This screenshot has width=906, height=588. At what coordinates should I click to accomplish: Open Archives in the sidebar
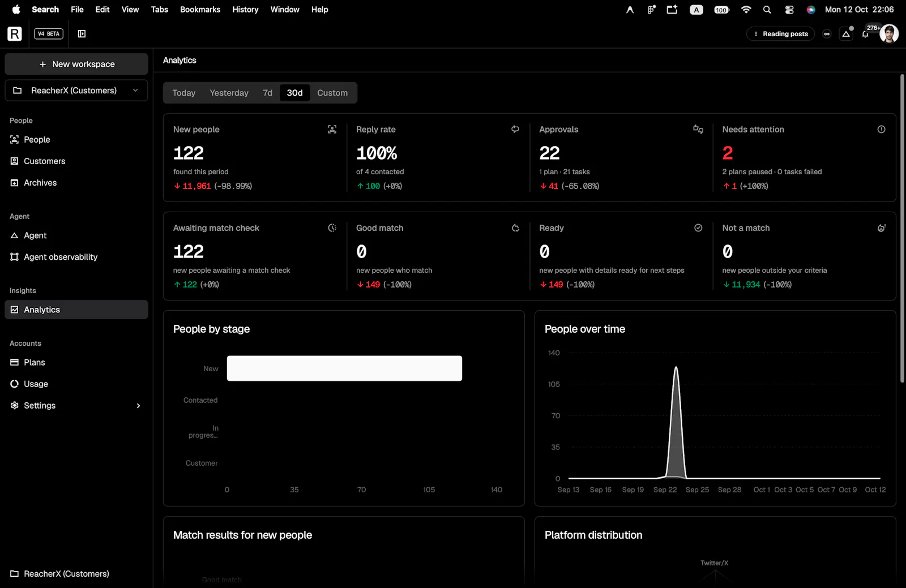pos(76,183)
